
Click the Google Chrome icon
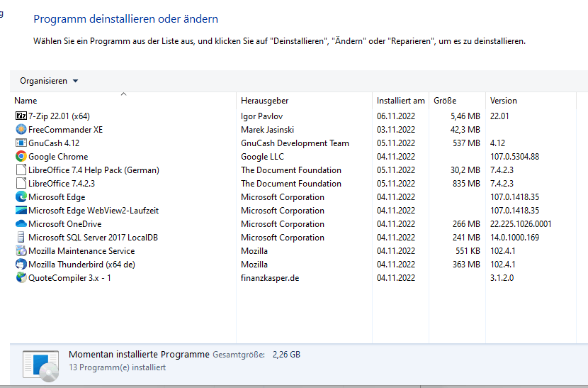pos(21,157)
